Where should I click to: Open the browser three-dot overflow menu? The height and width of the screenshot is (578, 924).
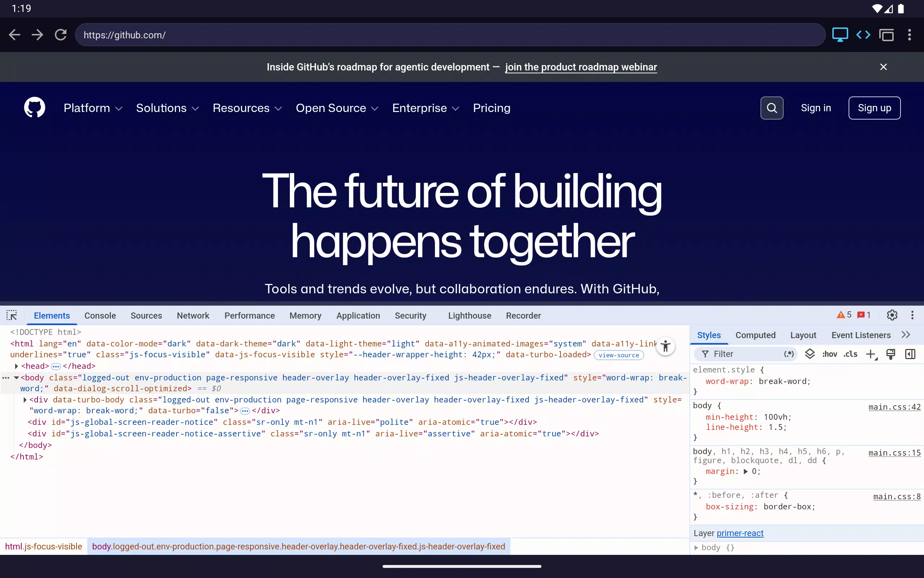(x=910, y=35)
